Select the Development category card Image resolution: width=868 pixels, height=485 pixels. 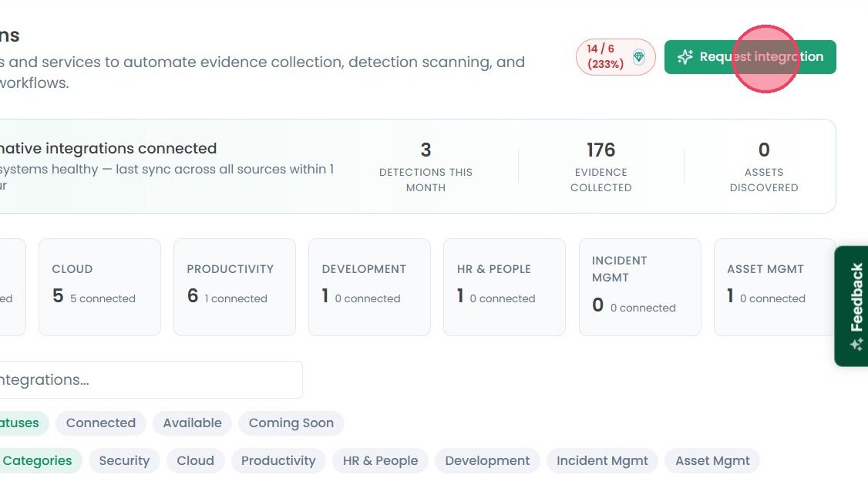click(369, 287)
